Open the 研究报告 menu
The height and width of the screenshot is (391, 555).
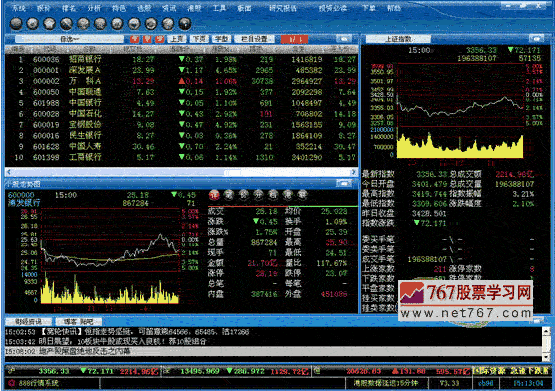coord(282,8)
